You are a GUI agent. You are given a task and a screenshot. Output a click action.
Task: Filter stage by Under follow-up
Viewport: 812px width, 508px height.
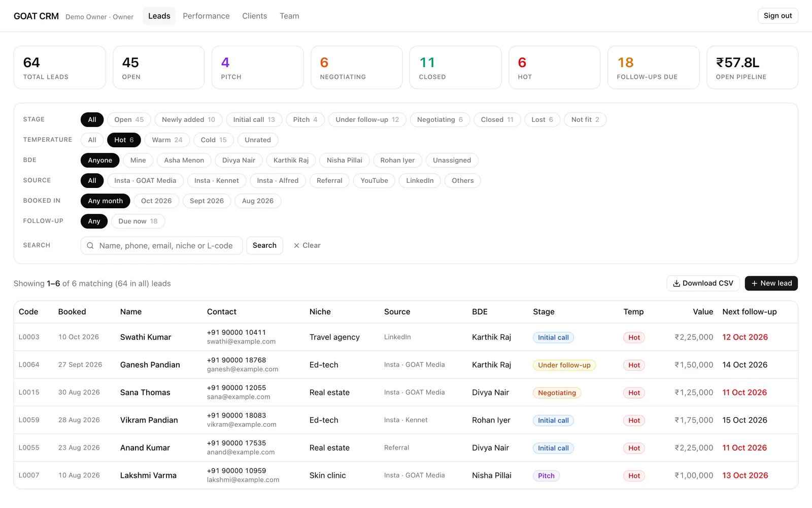coord(367,120)
